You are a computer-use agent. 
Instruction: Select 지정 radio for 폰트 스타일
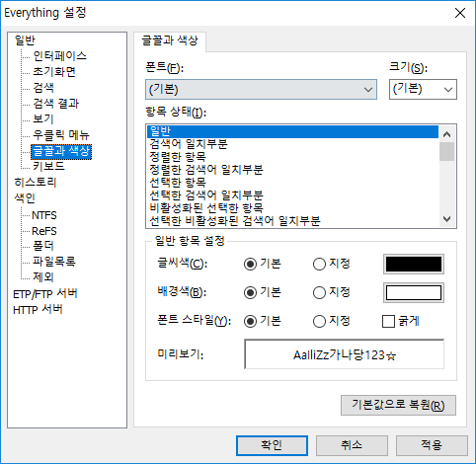(319, 321)
